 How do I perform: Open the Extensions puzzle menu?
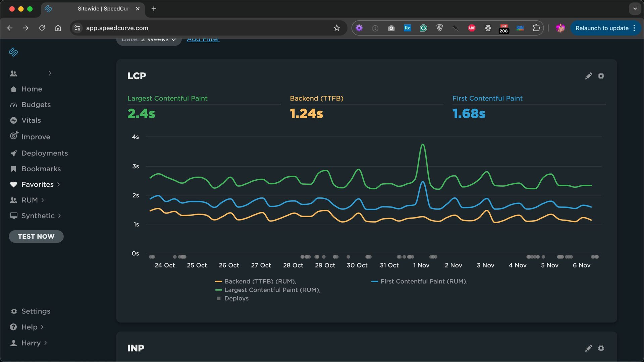[x=536, y=28]
